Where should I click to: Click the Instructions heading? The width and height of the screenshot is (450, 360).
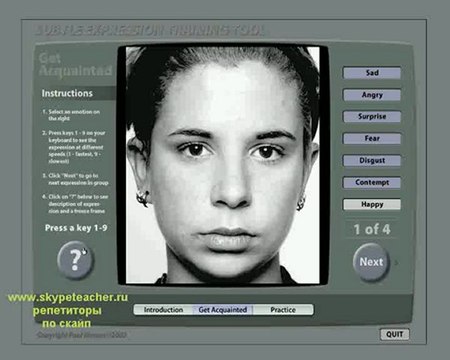click(67, 93)
